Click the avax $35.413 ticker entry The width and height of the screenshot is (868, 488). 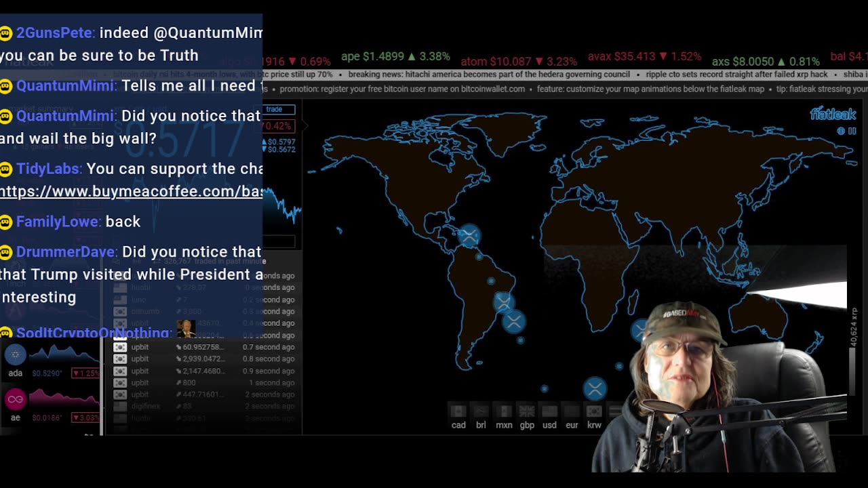[x=644, y=57]
